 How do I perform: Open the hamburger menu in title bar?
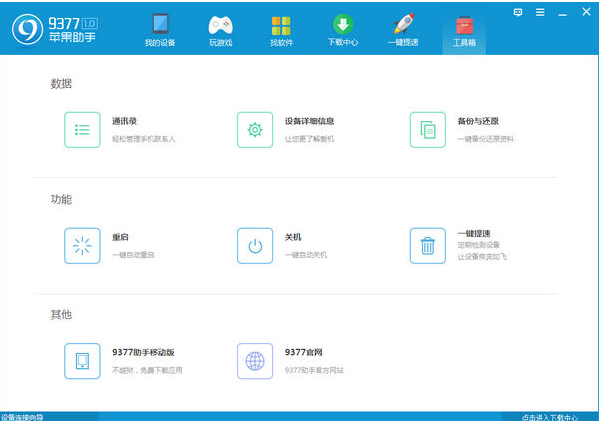[540, 12]
